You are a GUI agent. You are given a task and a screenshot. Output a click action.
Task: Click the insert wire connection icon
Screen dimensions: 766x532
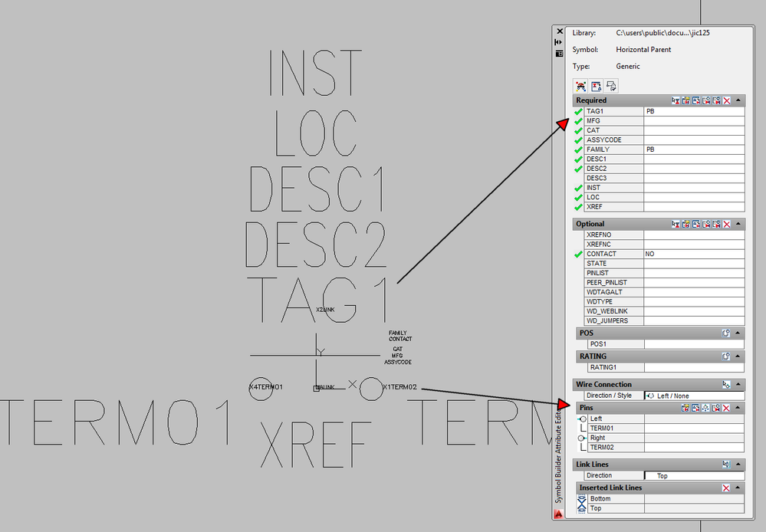click(726, 385)
